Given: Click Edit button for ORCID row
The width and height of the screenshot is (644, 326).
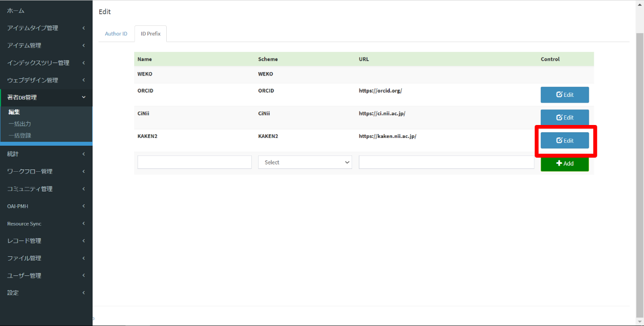Looking at the screenshot, I should [x=565, y=95].
